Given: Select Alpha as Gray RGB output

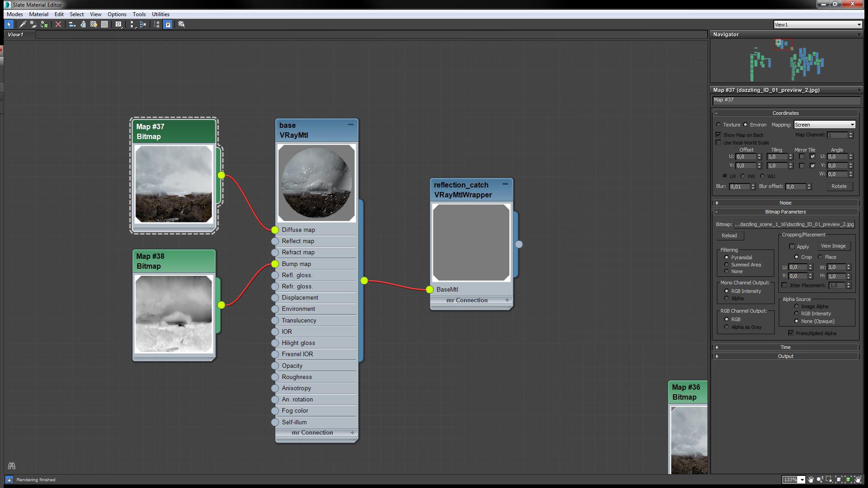Looking at the screenshot, I should coord(726,327).
